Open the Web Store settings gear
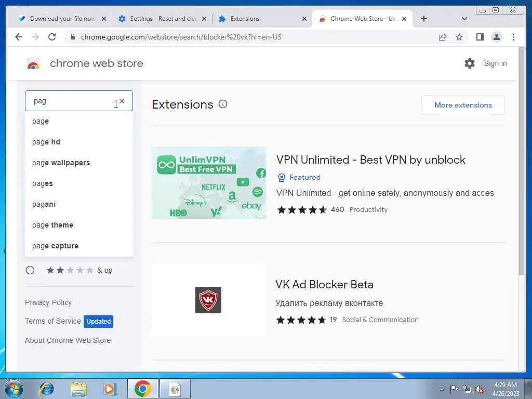This screenshot has width=532, height=399. pyautogui.click(x=470, y=63)
